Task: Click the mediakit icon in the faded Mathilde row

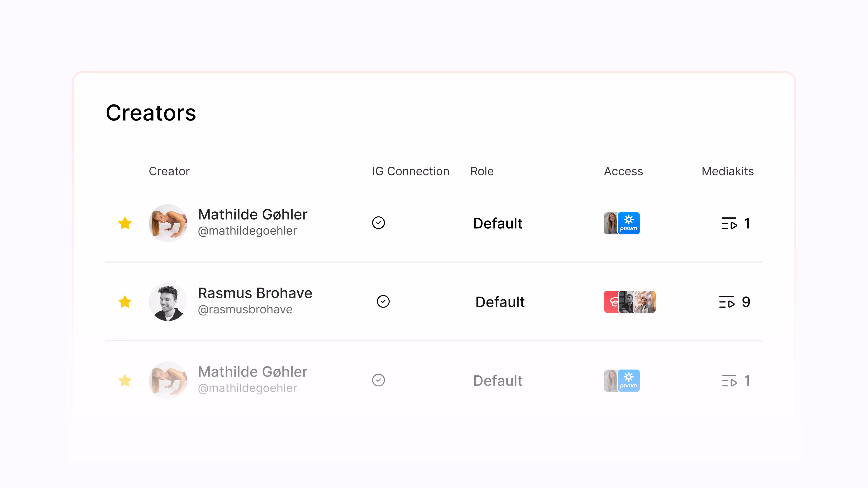Action: pos(729,380)
